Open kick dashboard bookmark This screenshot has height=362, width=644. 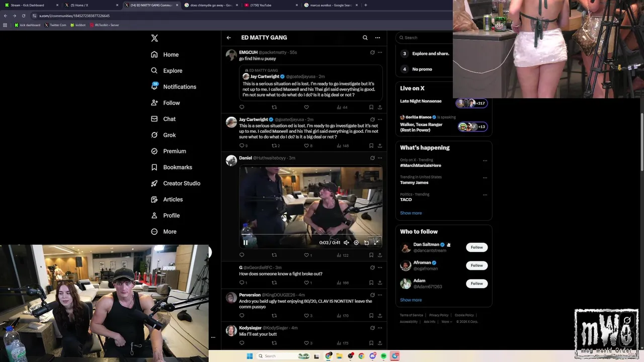pos(27,25)
